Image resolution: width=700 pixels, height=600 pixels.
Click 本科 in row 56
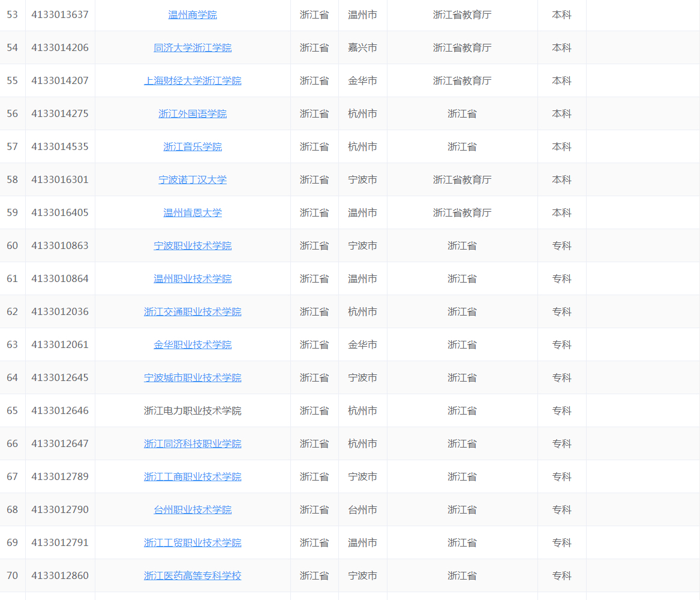[561, 114]
